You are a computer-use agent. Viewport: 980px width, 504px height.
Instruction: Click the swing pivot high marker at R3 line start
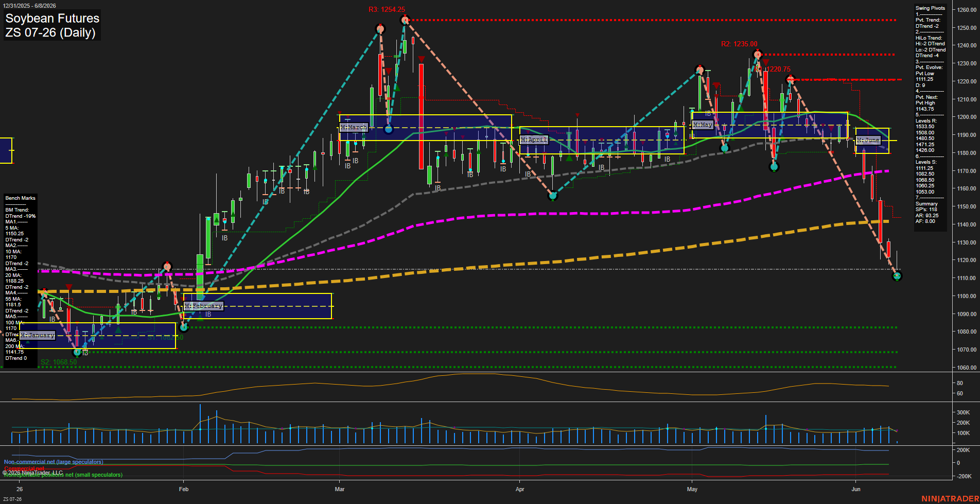[405, 20]
